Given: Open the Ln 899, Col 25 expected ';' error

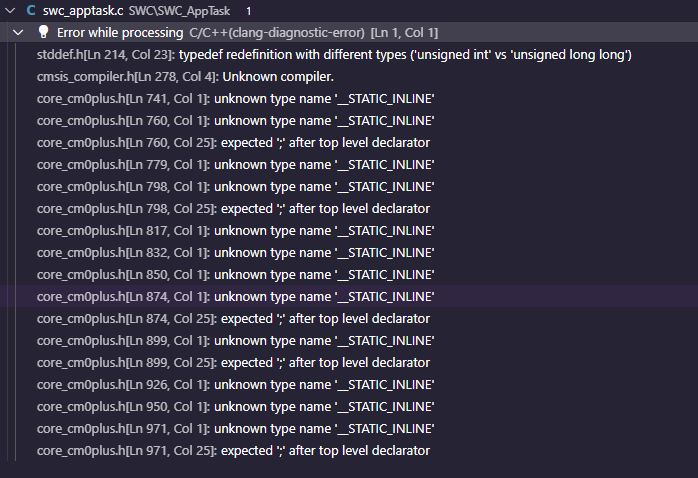Looking at the screenshot, I should pyautogui.click(x=233, y=362).
